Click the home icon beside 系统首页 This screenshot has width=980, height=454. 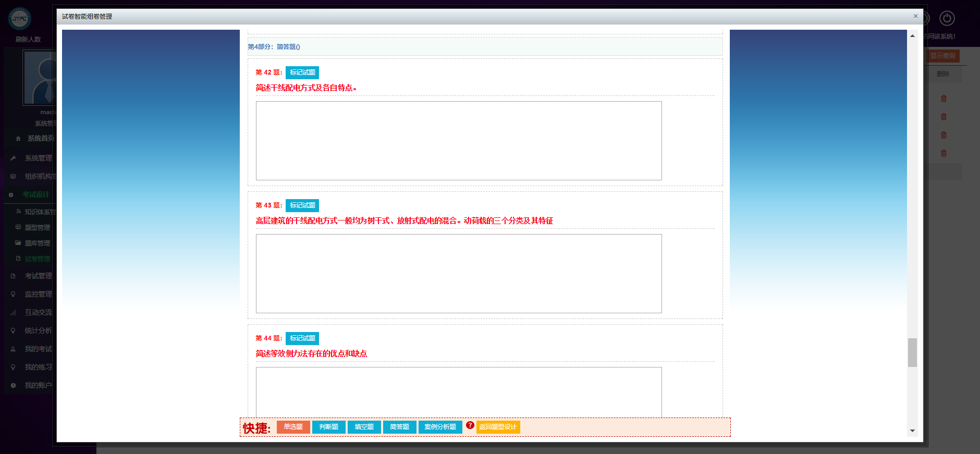tap(18, 139)
